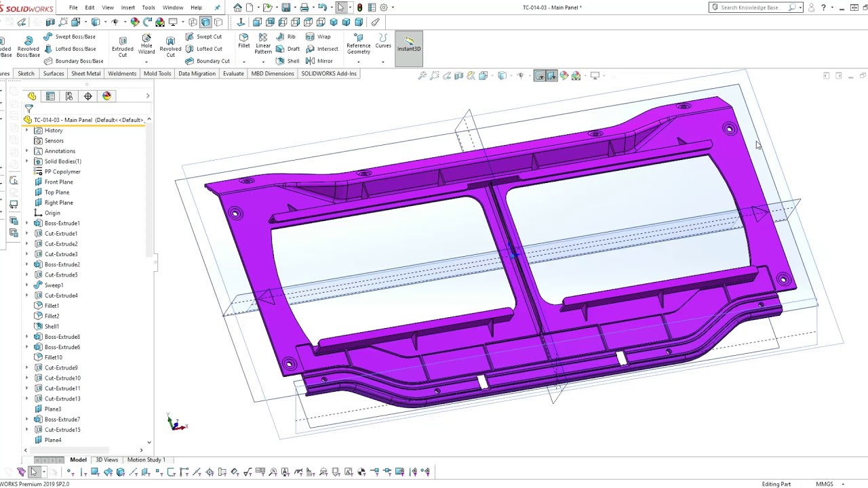Viewport: 868px width, 488px height.
Task: Click the Undo arrow icon
Action: (x=323, y=7)
